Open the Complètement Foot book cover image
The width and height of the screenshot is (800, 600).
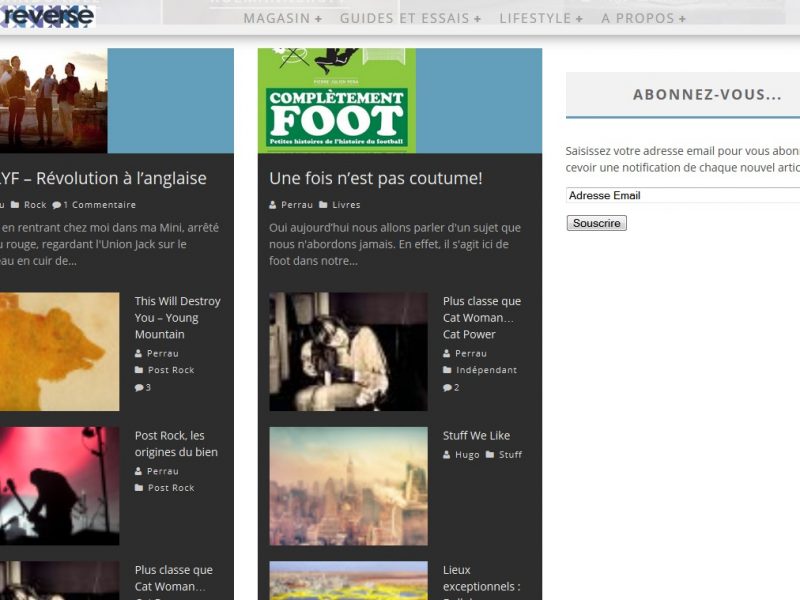[x=337, y=100]
